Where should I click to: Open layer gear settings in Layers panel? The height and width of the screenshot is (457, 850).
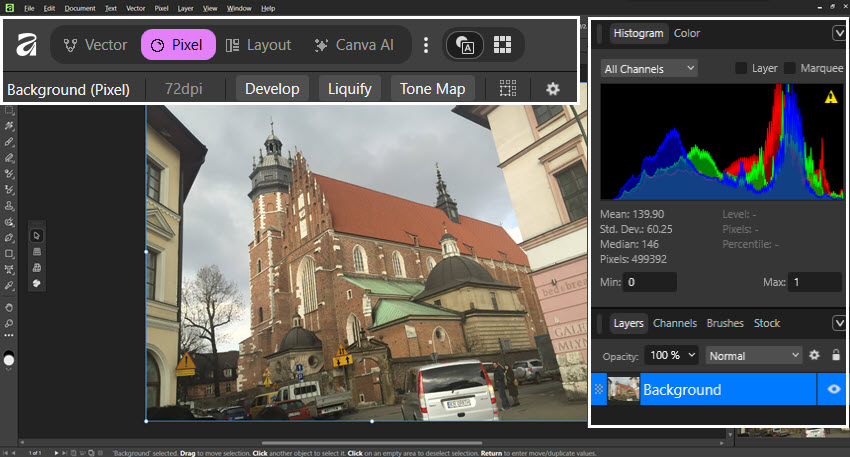coord(814,355)
